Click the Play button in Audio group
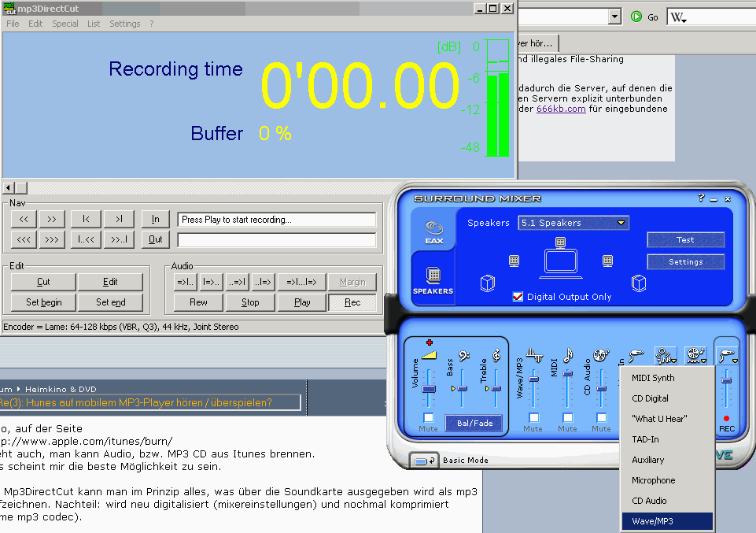This screenshot has height=533, width=756. point(302,302)
